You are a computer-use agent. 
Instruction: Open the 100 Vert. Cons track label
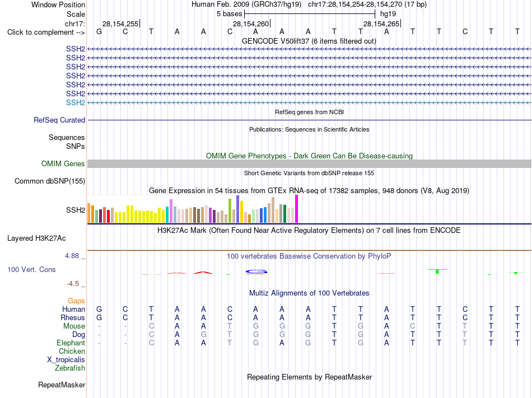pos(31,269)
